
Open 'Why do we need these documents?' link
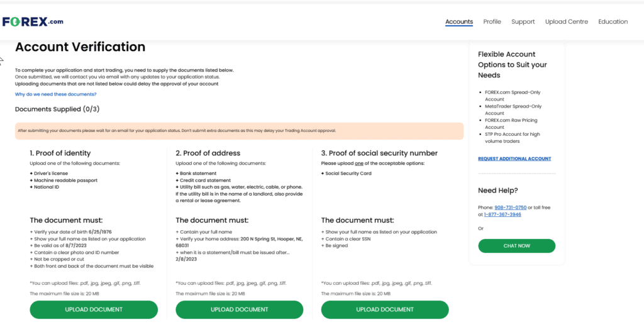56,94
